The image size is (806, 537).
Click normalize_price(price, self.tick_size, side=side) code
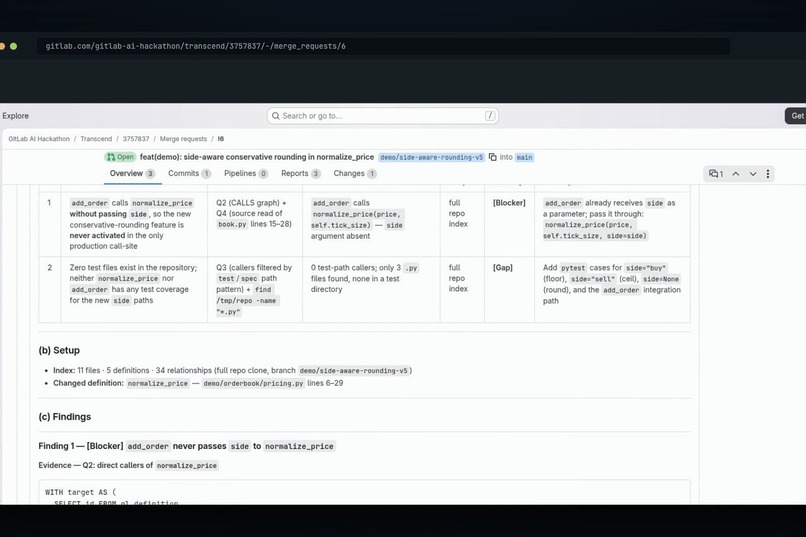pos(595,230)
